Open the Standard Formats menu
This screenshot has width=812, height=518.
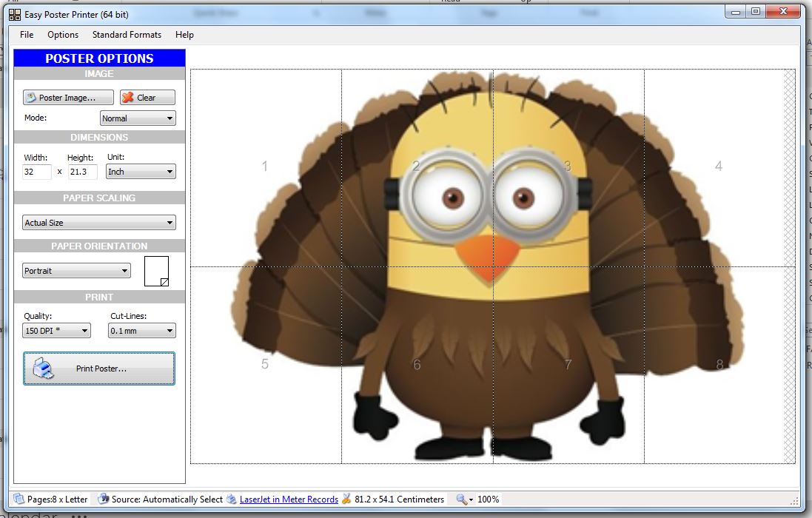click(x=127, y=35)
